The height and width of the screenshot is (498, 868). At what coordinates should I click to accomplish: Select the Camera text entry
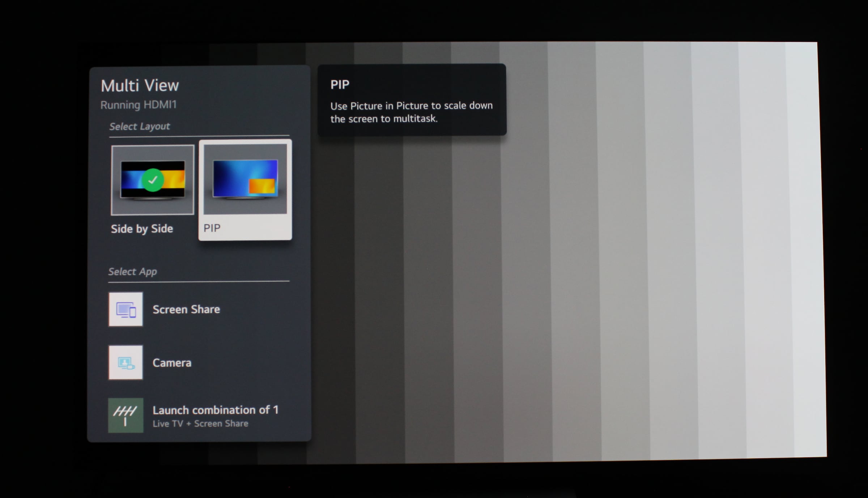pyautogui.click(x=172, y=363)
